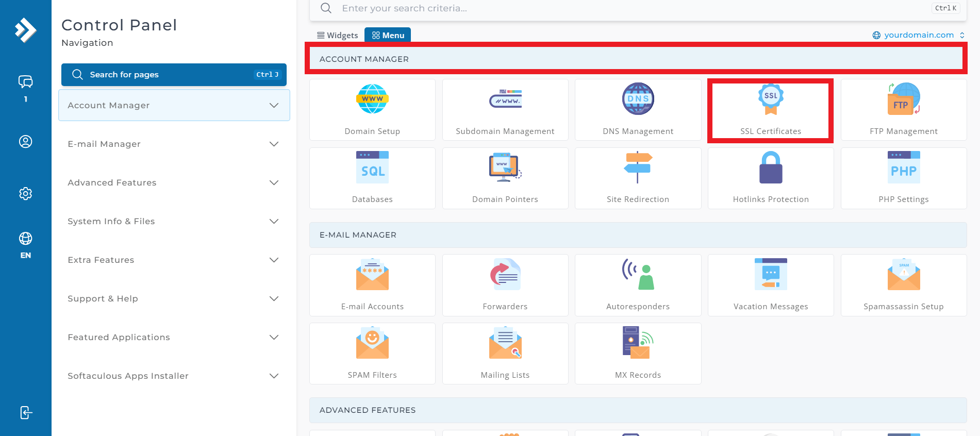Open PHP Settings icon
The image size is (980, 436).
click(904, 167)
